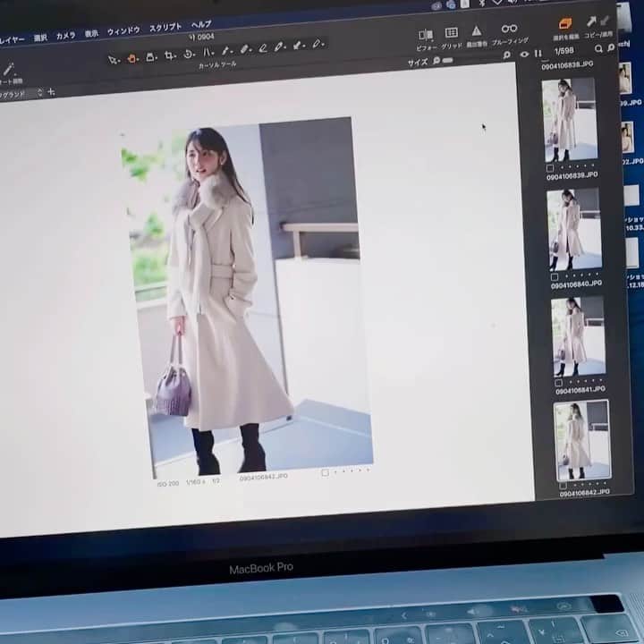
Task: Click the star rating dots under 0904106839.JPG
Action: click(x=578, y=166)
